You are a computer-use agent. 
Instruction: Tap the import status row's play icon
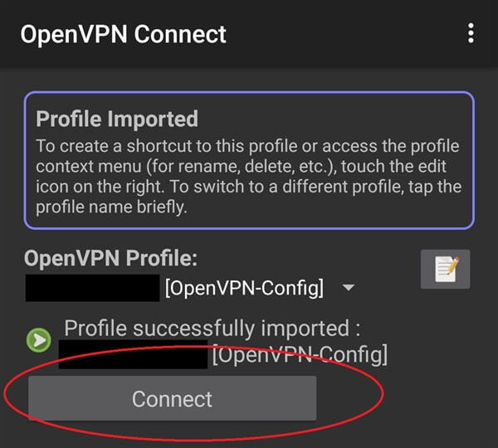[38, 339]
